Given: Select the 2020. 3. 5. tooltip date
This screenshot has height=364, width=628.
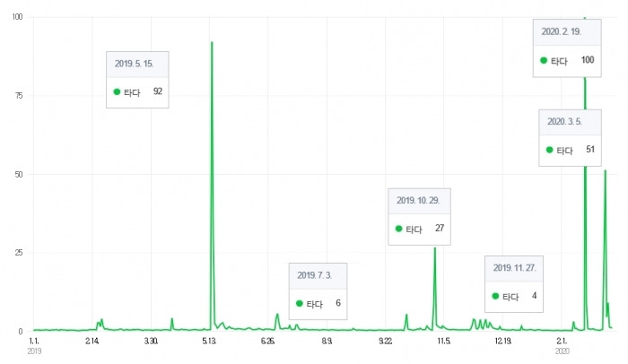Looking at the screenshot, I should pyautogui.click(x=564, y=122).
